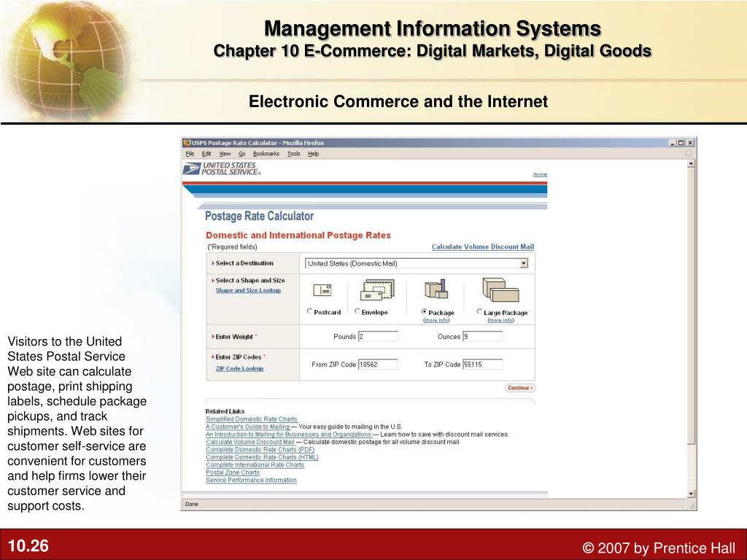This screenshot has width=747, height=560.
Task: Click the Firefox throbber activity icon
Action: click(689, 153)
